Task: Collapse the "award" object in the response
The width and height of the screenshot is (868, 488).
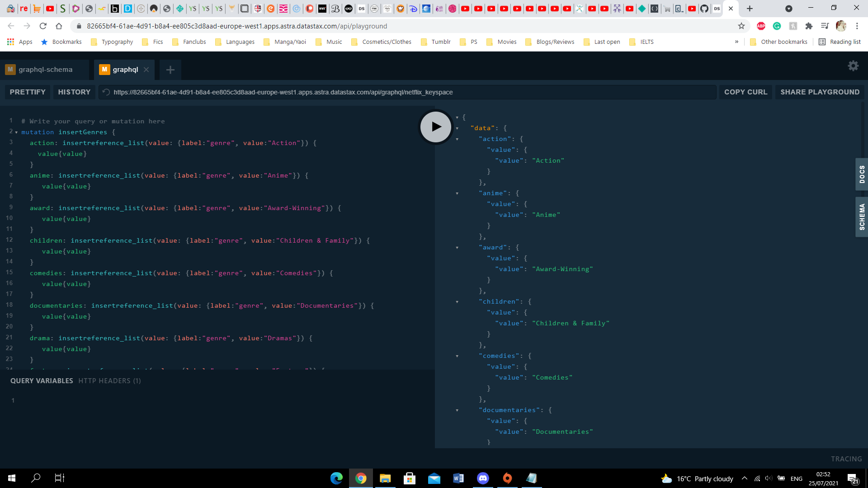Action: tap(458, 248)
